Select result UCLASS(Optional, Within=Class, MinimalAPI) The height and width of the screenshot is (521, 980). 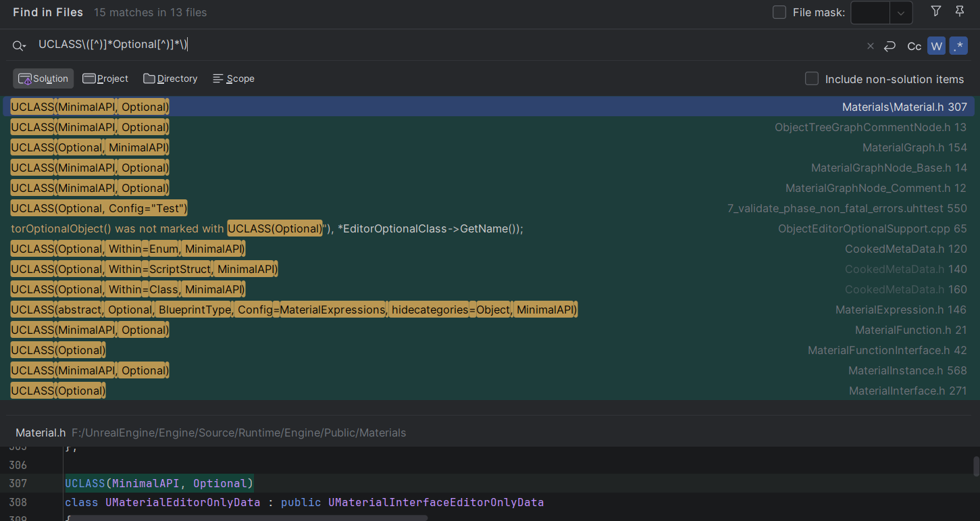point(489,289)
